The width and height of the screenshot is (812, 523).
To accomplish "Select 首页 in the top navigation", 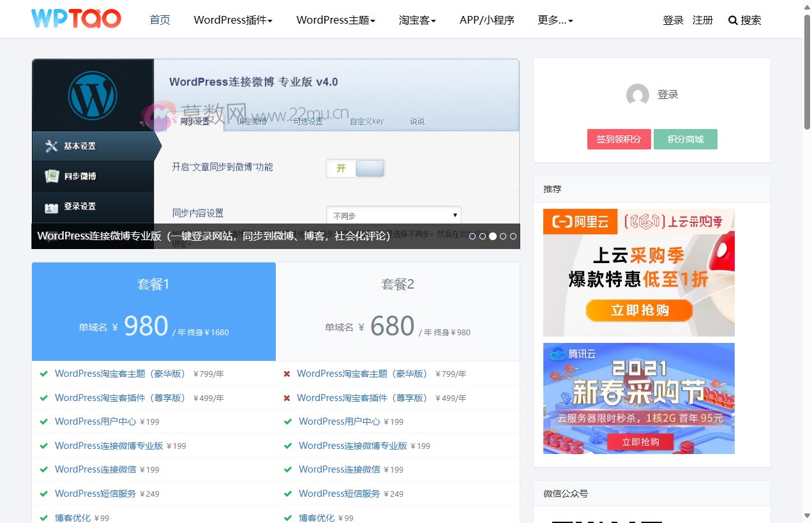I will 160,20.
